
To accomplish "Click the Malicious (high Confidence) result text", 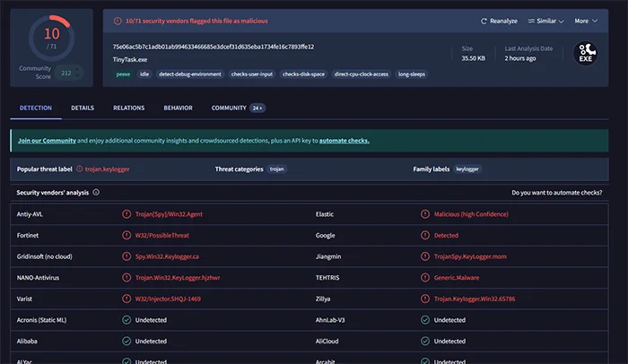I will 471,214.
